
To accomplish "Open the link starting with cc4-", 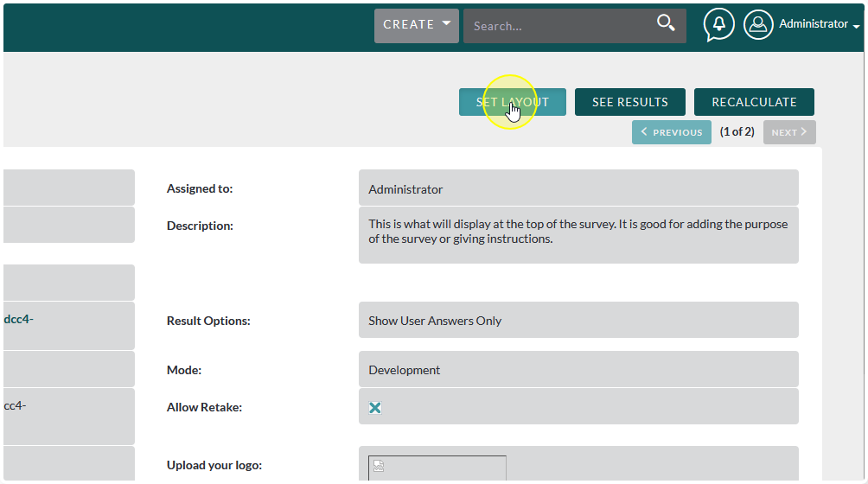I will [x=15, y=405].
